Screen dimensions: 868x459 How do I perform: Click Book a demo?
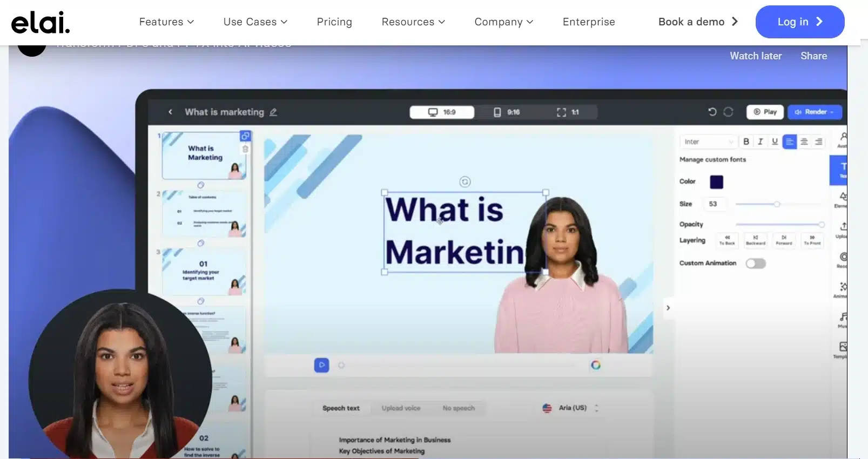[x=698, y=22]
